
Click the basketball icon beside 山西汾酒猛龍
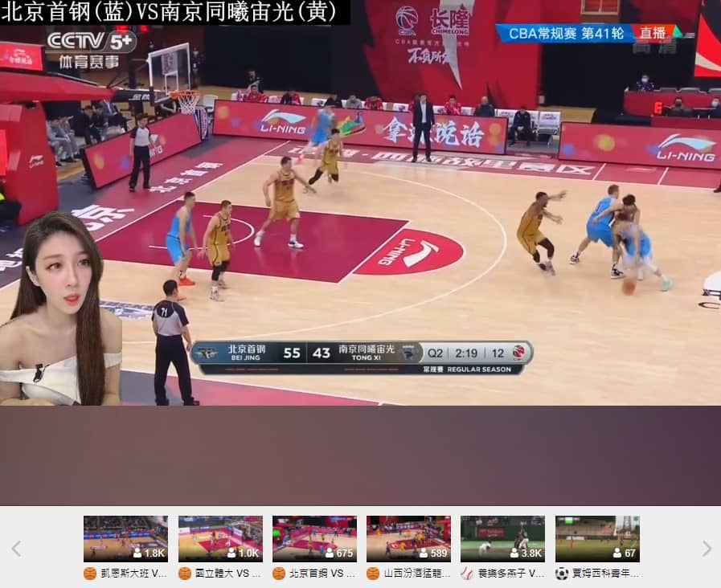coord(373,574)
